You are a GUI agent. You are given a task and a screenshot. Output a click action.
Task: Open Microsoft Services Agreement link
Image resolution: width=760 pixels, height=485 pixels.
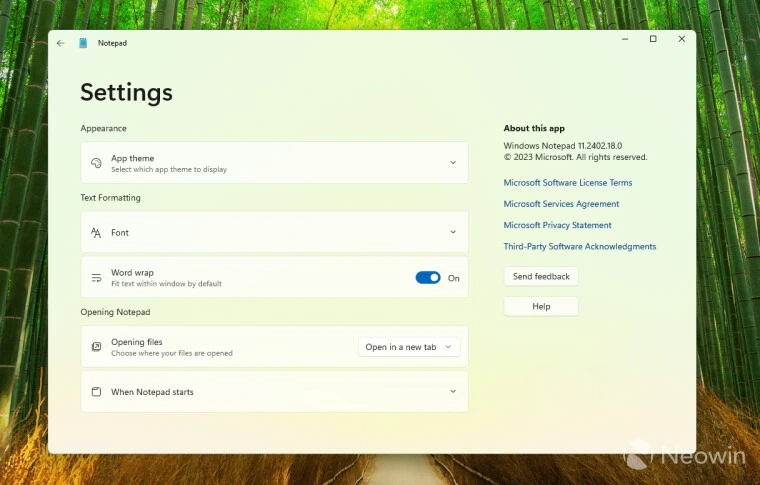pyautogui.click(x=561, y=204)
